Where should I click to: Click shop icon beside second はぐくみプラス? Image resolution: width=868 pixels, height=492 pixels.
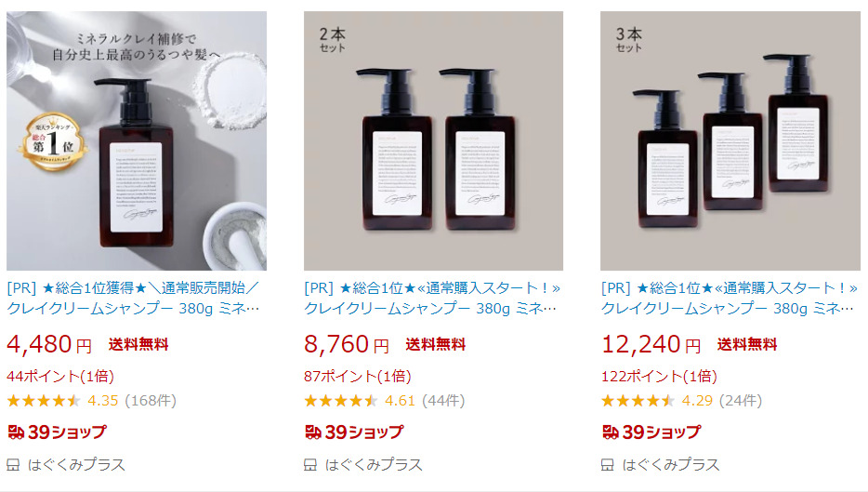pyautogui.click(x=310, y=465)
